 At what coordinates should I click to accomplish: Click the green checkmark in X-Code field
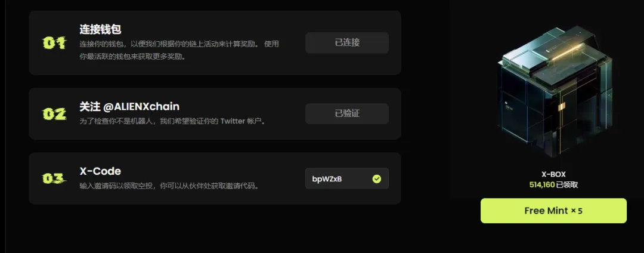tap(377, 178)
